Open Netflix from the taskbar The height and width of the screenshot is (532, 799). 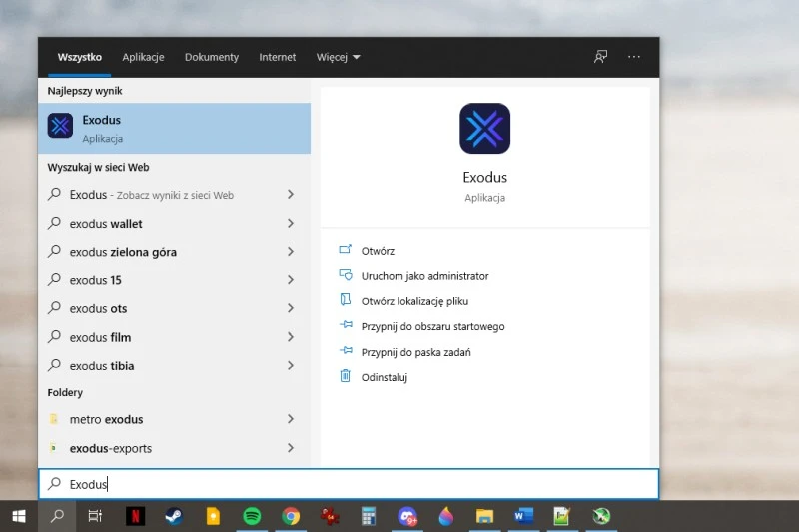tap(135, 516)
